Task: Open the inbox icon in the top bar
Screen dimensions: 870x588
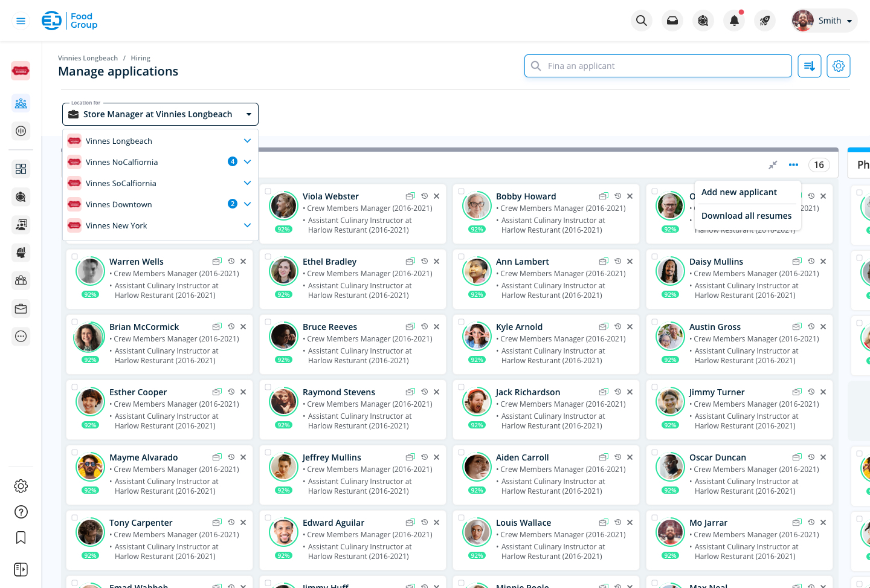Action: coord(672,20)
